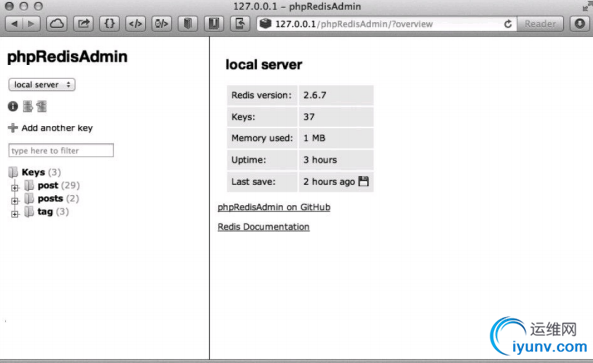Click the address bar URL
593x363 pixels.
tap(354, 24)
